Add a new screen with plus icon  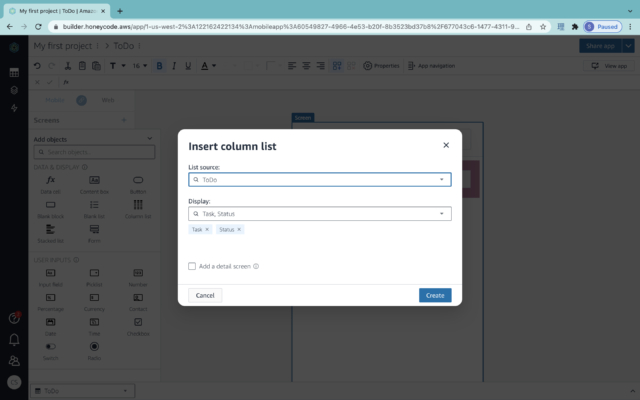(x=124, y=120)
